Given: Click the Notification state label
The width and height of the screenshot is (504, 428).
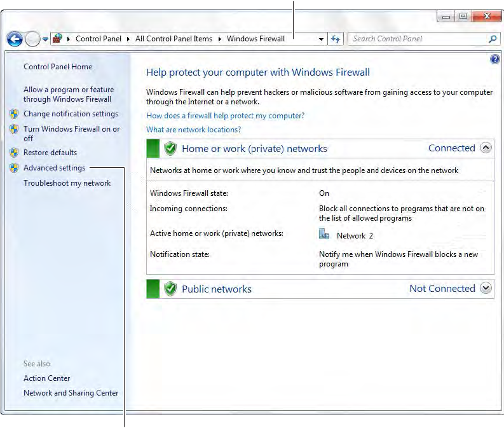Looking at the screenshot, I should click(180, 254).
